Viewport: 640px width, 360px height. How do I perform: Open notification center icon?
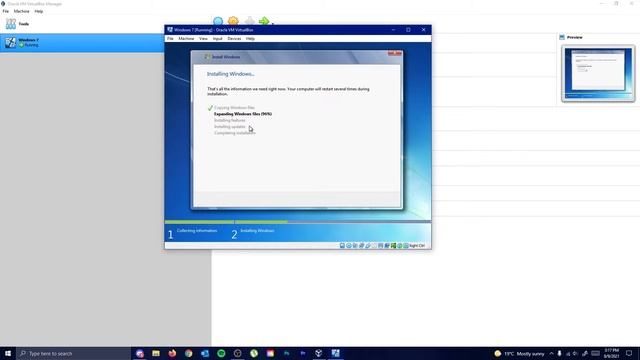(629, 353)
